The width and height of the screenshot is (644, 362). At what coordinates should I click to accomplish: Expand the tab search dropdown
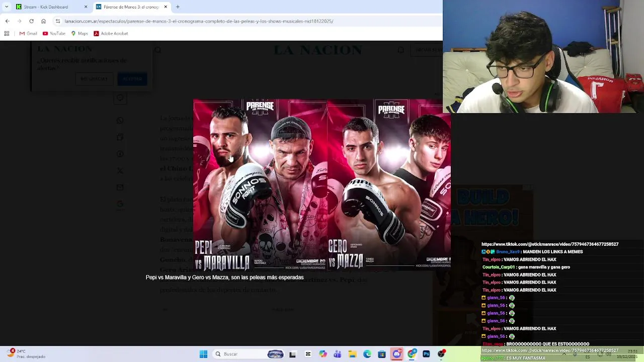[x=6, y=7]
